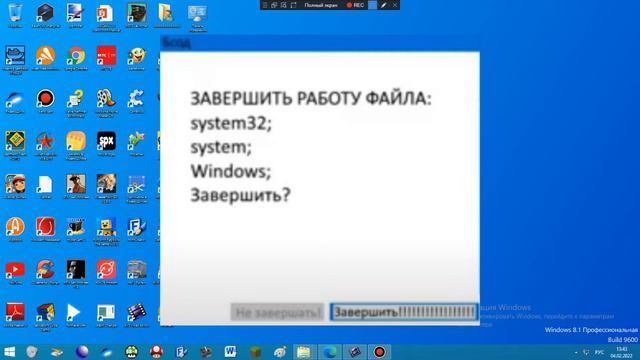
Task: Open the red Adobe PDF desktop shortcut
Action: coord(15,313)
